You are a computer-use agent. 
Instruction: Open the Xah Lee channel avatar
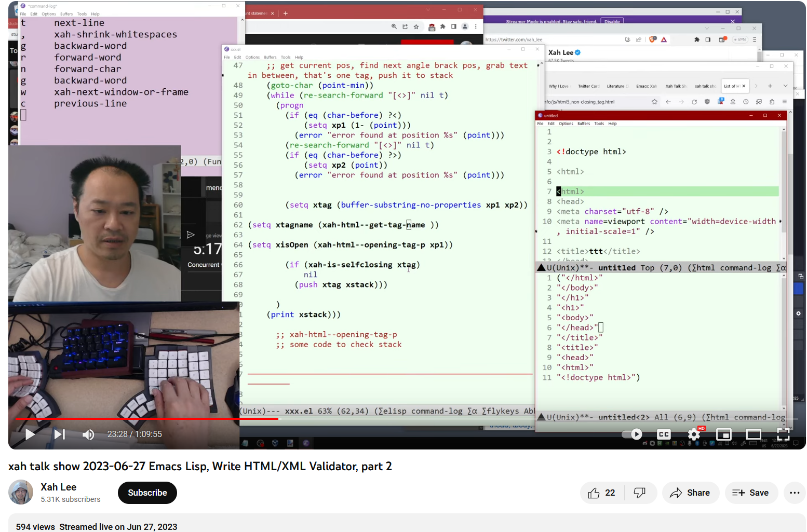[21, 492]
